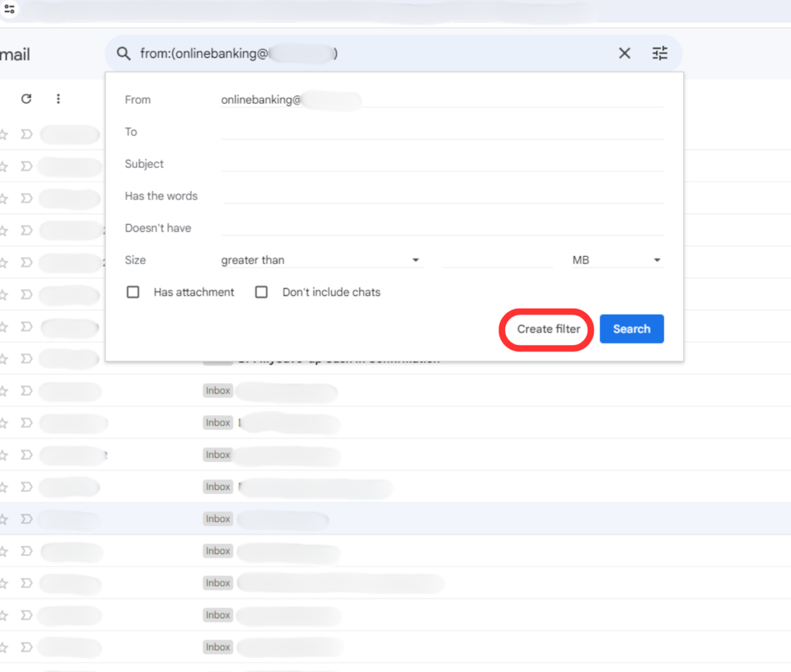Click the display density icon in the top-left corner

[10, 9]
